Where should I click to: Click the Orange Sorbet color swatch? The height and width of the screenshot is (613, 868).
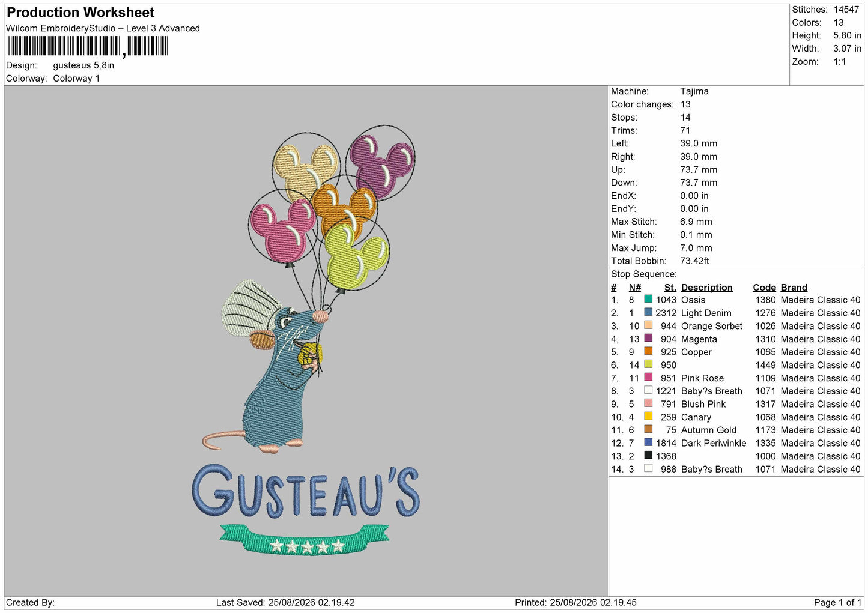(648, 325)
